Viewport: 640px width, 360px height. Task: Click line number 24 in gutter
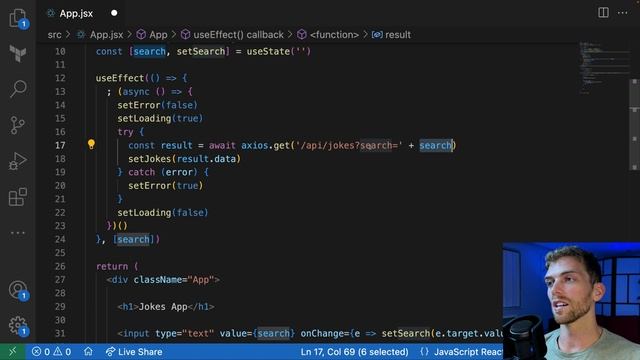tap(60, 239)
